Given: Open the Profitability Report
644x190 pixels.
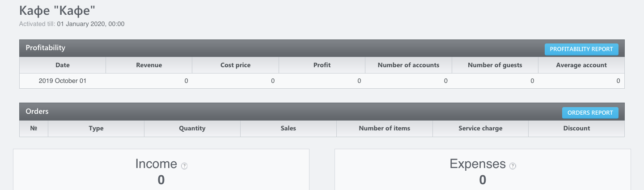Looking at the screenshot, I should (x=581, y=49).
